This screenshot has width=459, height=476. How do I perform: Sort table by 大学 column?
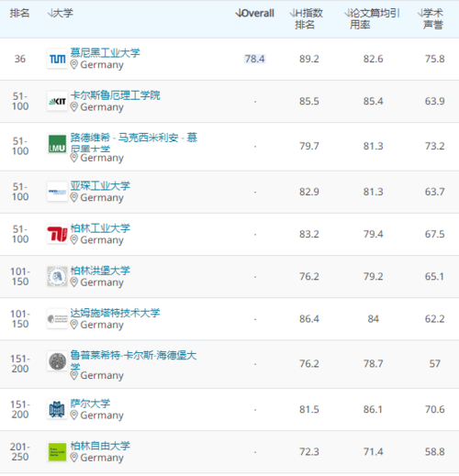tap(61, 13)
